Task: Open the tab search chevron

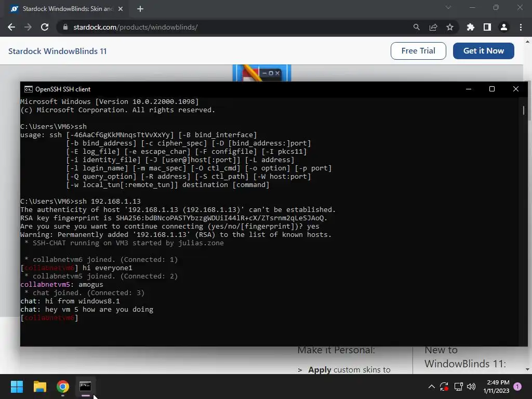Action: coord(448,7)
